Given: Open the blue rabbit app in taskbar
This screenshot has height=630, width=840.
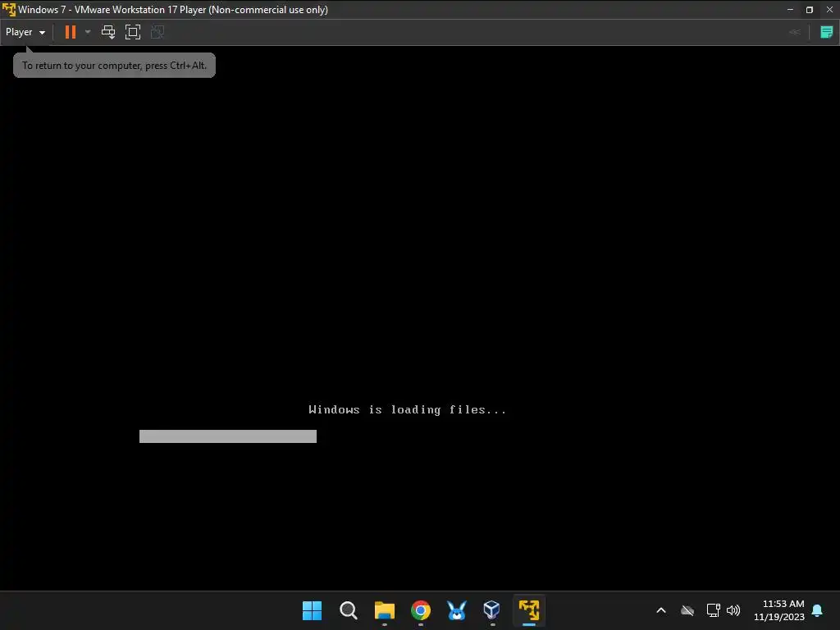Looking at the screenshot, I should [x=456, y=610].
